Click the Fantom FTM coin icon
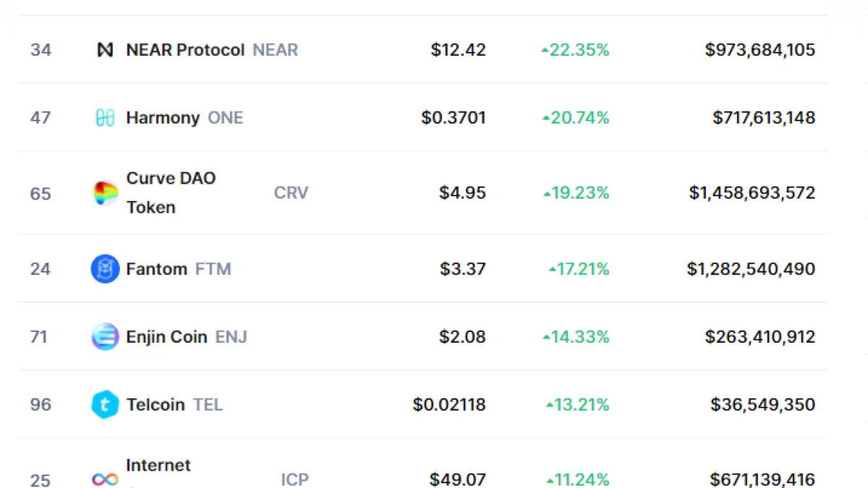 point(105,269)
